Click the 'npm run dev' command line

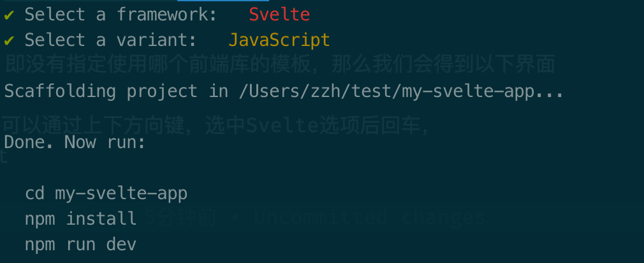[x=80, y=244]
